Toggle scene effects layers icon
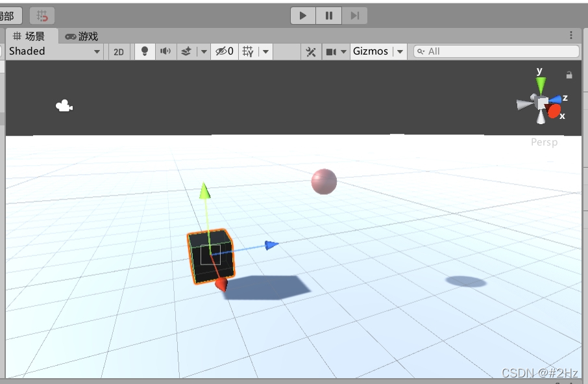Screen dimensions: 588x384 [186, 51]
